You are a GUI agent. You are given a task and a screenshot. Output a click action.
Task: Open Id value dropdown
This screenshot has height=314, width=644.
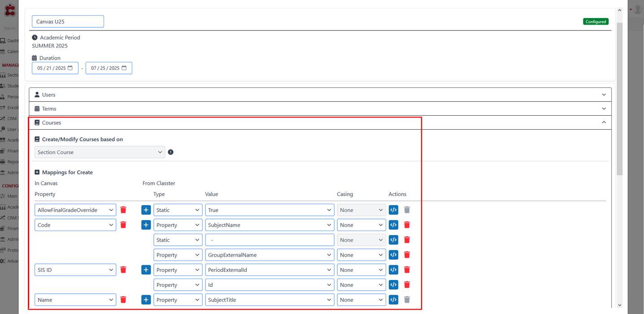[x=270, y=284]
